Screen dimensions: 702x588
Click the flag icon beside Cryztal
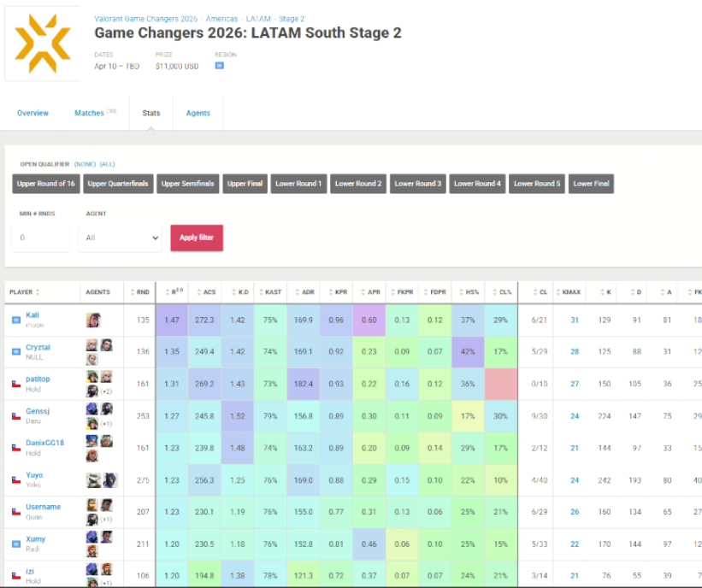[16, 352]
